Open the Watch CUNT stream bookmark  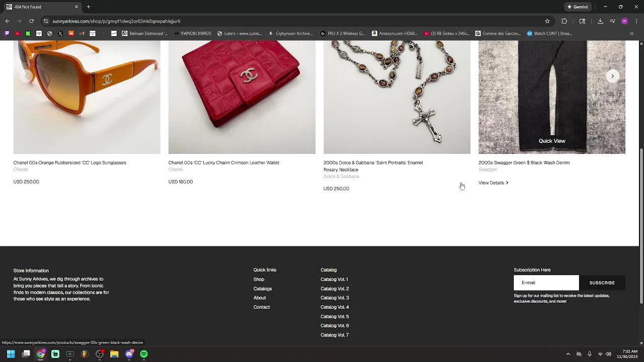pyautogui.click(x=549, y=34)
